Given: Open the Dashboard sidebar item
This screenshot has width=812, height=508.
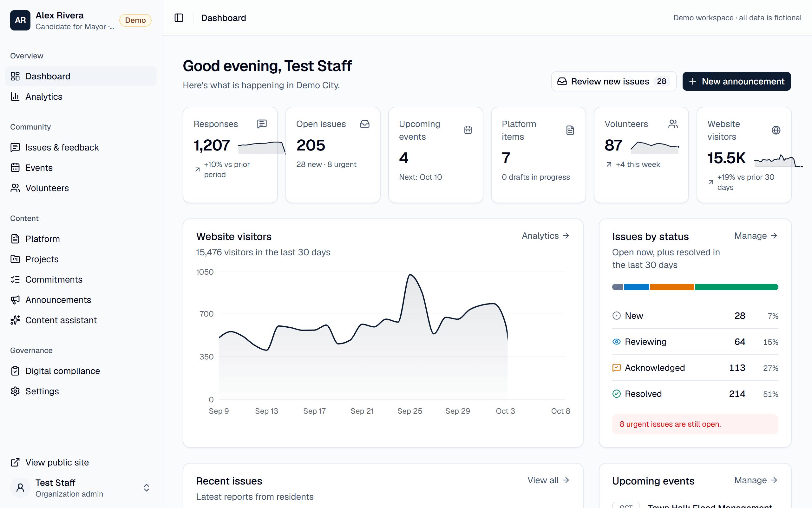Looking at the screenshot, I should click(81, 76).
